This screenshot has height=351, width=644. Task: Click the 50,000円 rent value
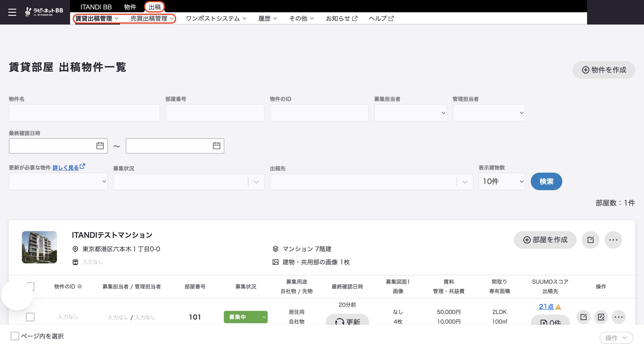coord(449,312)
